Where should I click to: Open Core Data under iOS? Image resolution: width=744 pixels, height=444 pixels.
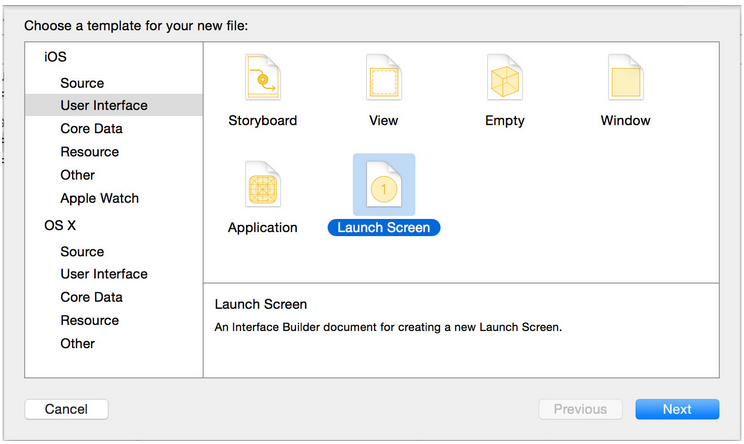(91, 128)
